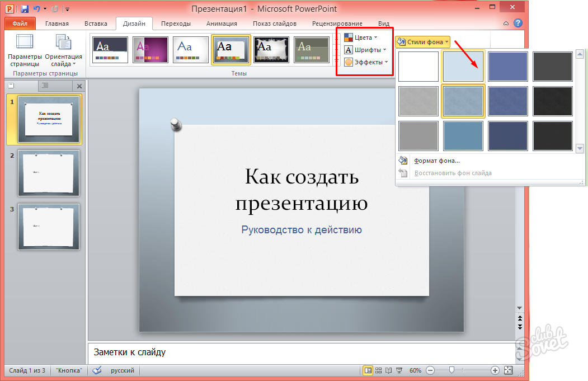Close the slides thumbnail pane
This screenshot has width=588, height=381.
pos(79,86)
